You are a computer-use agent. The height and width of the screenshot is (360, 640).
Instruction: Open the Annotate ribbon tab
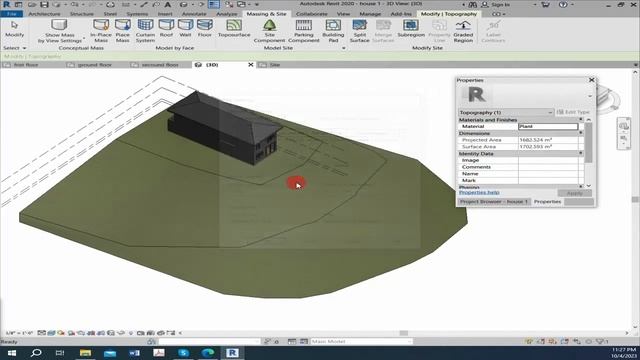pyautogui.click(x=194, y=14)
